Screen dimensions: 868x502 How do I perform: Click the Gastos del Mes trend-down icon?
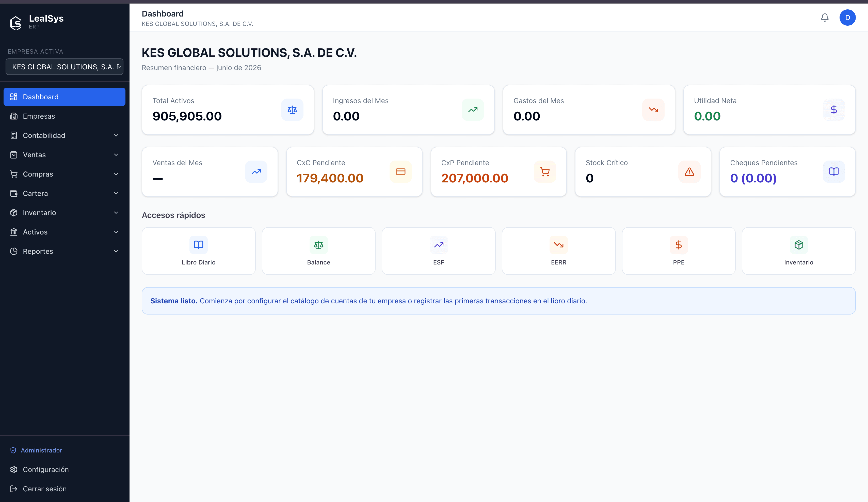click(653, 110)
